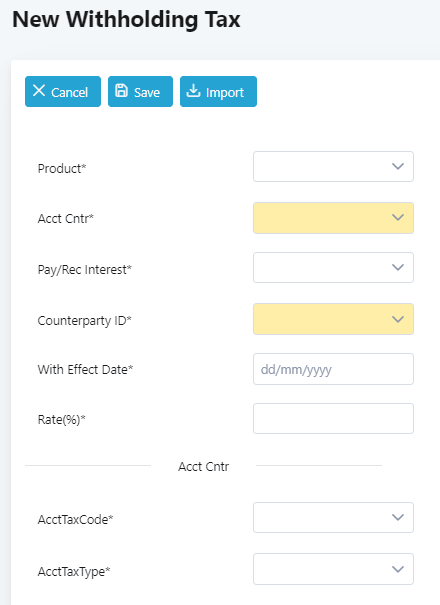
Task: Click the Counterparty ID chevron arrow
Action: pos(398,319)
